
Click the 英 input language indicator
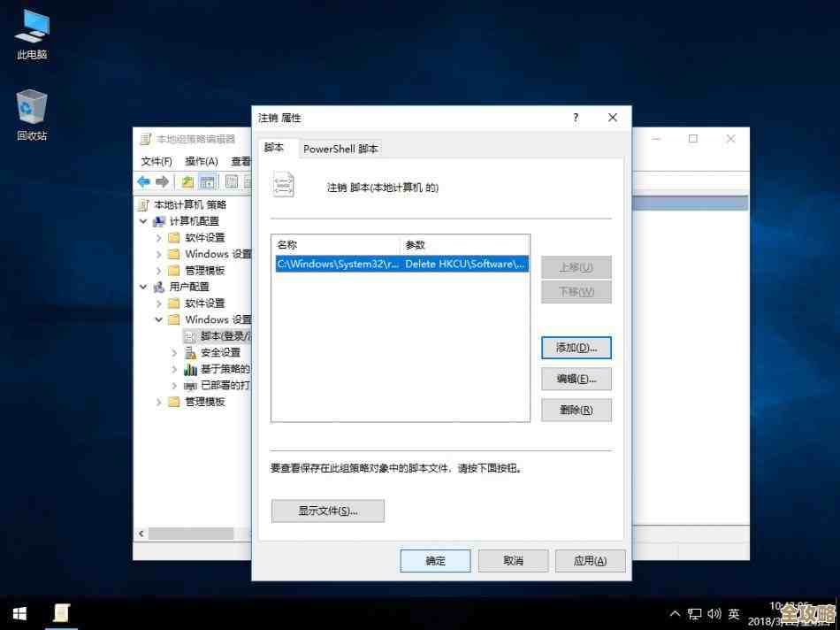(733, 613)
